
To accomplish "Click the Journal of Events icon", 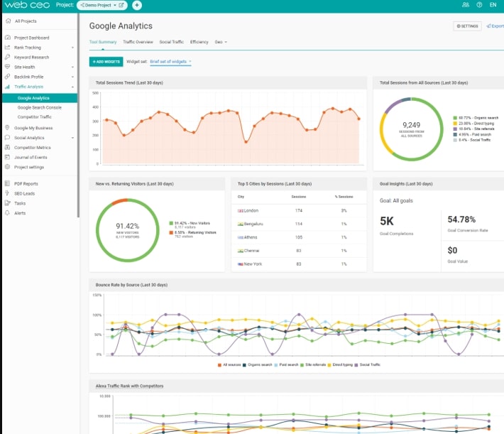I will pos(8,157).
